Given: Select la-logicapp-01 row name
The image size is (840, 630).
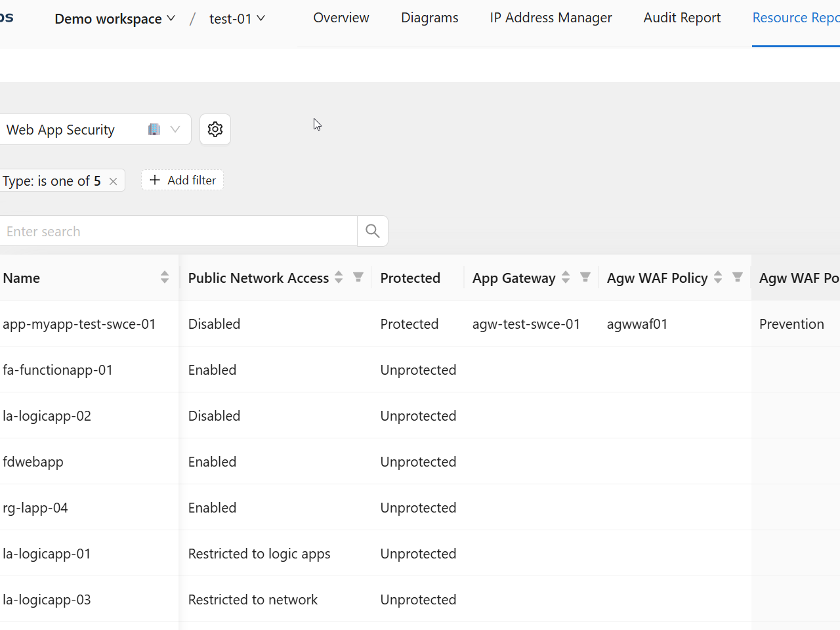Looking at the screenshot, I should (x=47, y=553).
